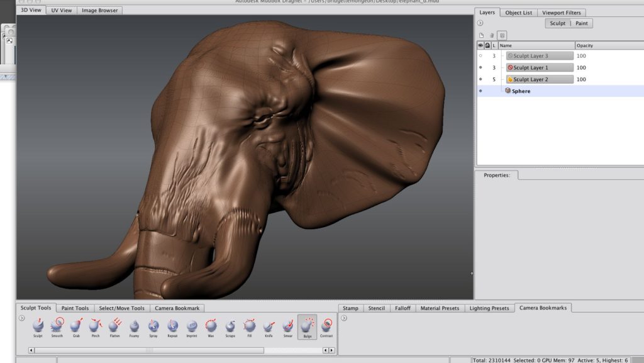Image resolution: width=644 pixels, height=363 pixels.
Task: Open the Paint Tools tab
Action: pyautogui.click(x=75, y=308)
